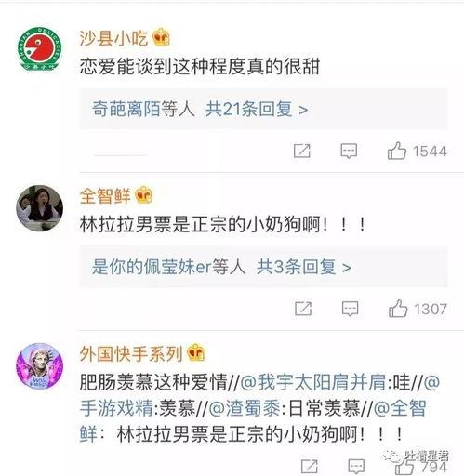This screenshot has height=476, width=464.
Task: Tap comment icon under 全智鲜's comment
Action: point(351,309)
